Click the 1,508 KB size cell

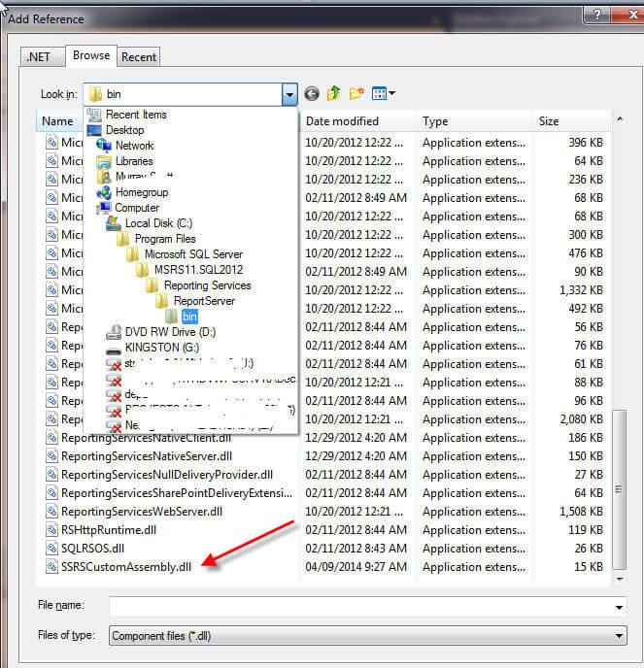tap(581, 512)
